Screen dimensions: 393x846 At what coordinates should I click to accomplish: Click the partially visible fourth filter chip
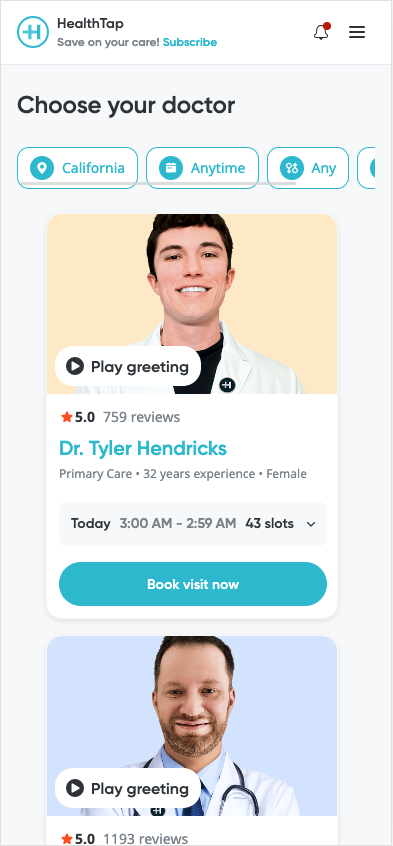367,168
